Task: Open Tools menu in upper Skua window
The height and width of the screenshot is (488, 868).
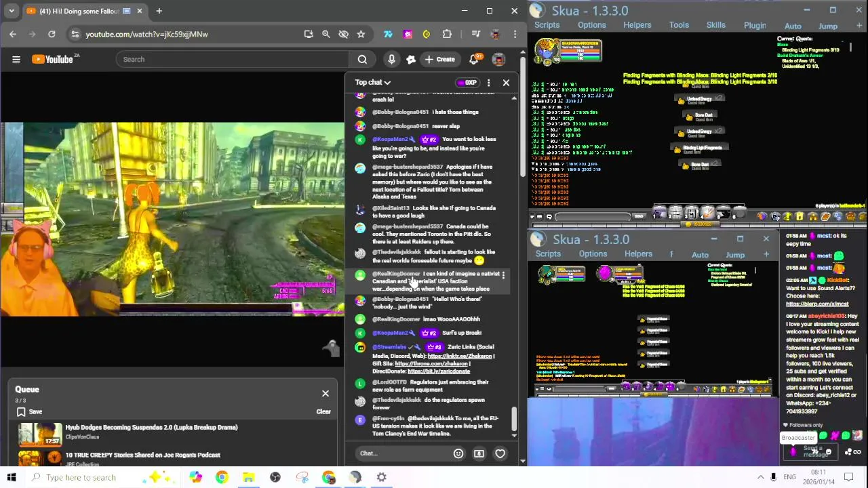Action: (679, 25)
